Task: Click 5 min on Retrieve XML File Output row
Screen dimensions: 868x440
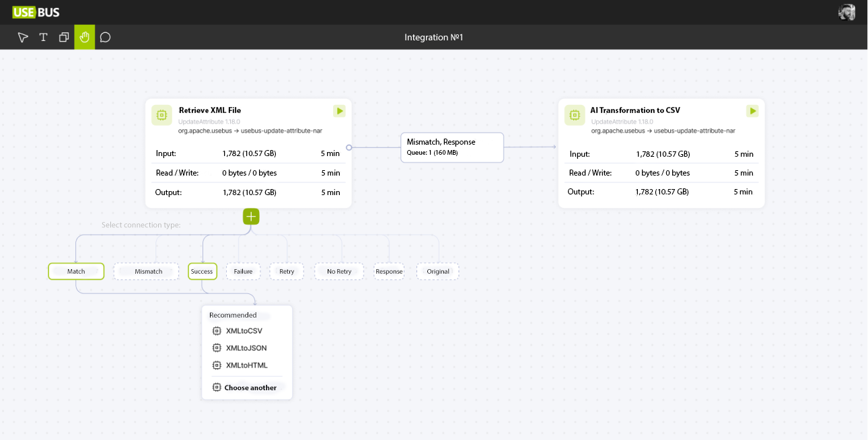Action: (330, 192)
